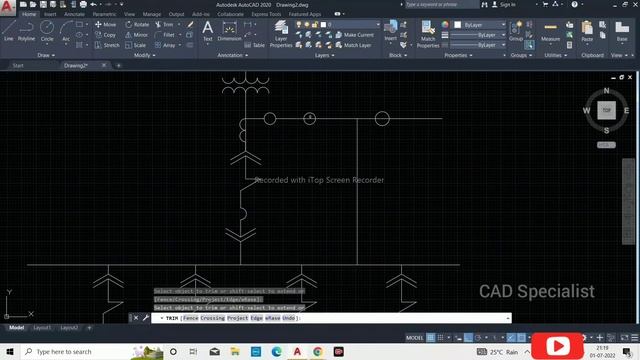Click the Group tool

click(x=516, y=31)
